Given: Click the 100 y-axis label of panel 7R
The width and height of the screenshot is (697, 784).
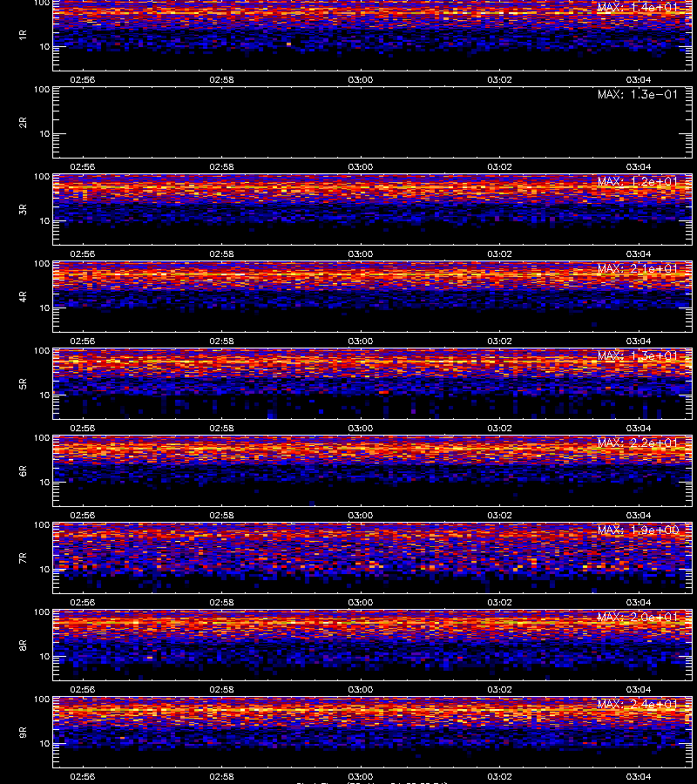Looking at the screenshot, I should point(42,525).
